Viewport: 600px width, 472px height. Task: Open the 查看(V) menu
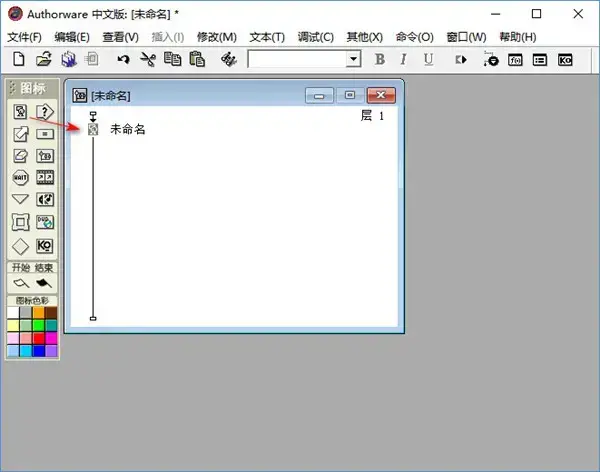click(121, 37)
